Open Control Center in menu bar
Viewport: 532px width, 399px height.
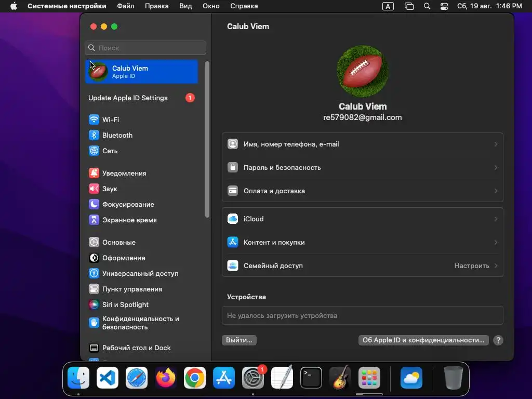click(444, 6)
